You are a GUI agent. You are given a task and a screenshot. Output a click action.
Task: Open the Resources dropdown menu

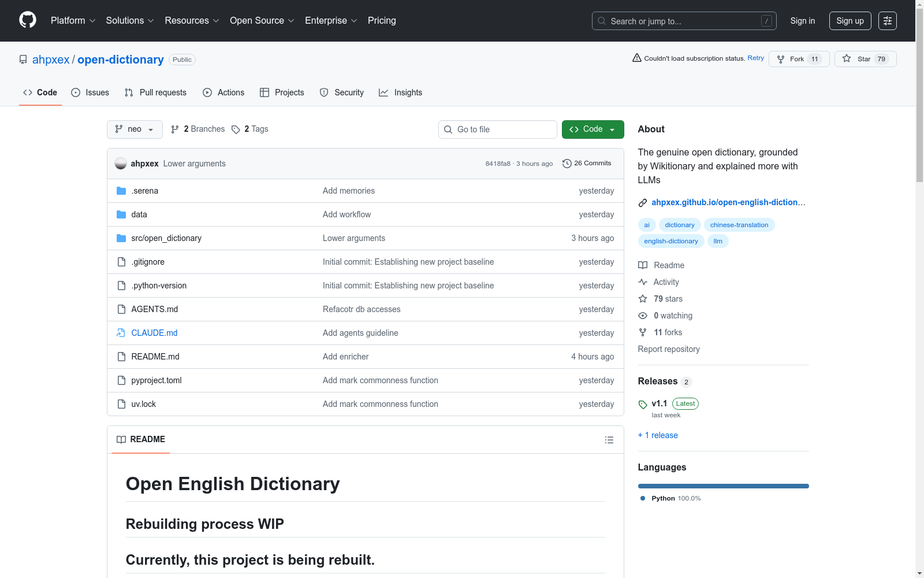click(192, 21)
